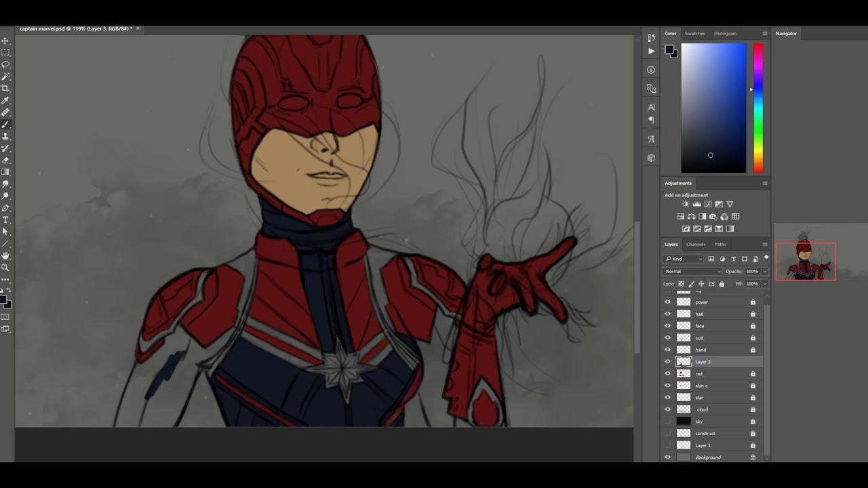Add a Channel Mixer adjustment
868x488 pixels.
pyautogui.click(x=724, y=216)
